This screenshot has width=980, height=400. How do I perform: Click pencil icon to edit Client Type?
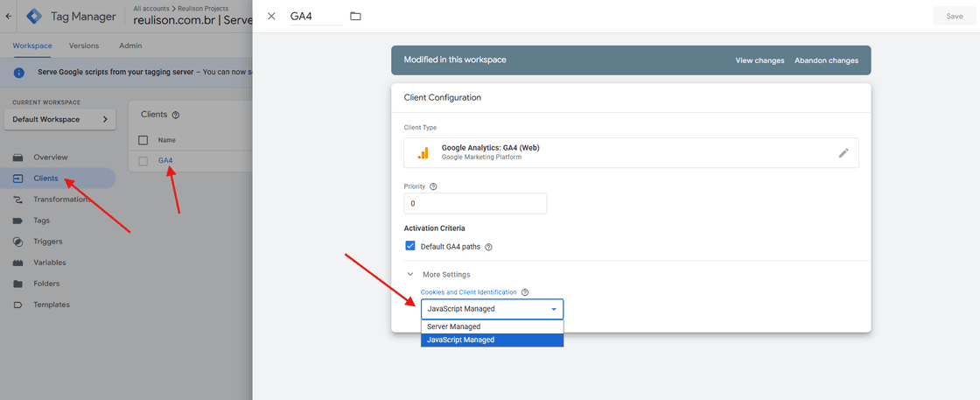(x=843, y=153)
